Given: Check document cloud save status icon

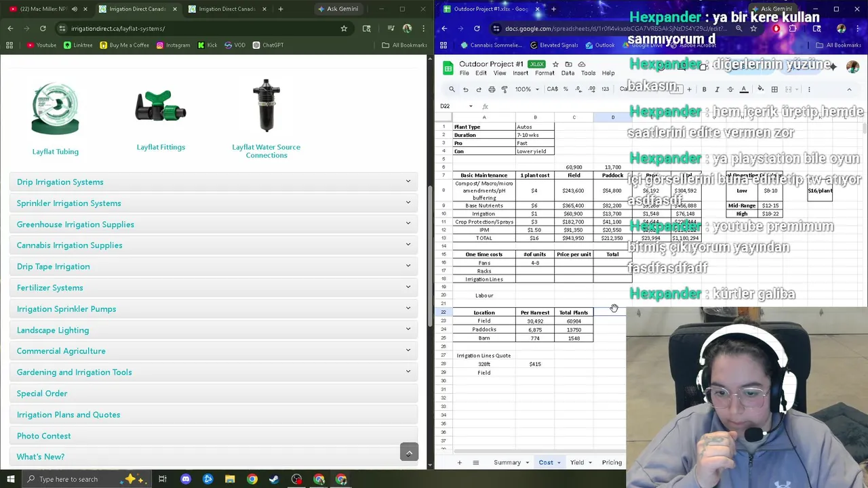Looking at the screenshot, I should point(582,64).
